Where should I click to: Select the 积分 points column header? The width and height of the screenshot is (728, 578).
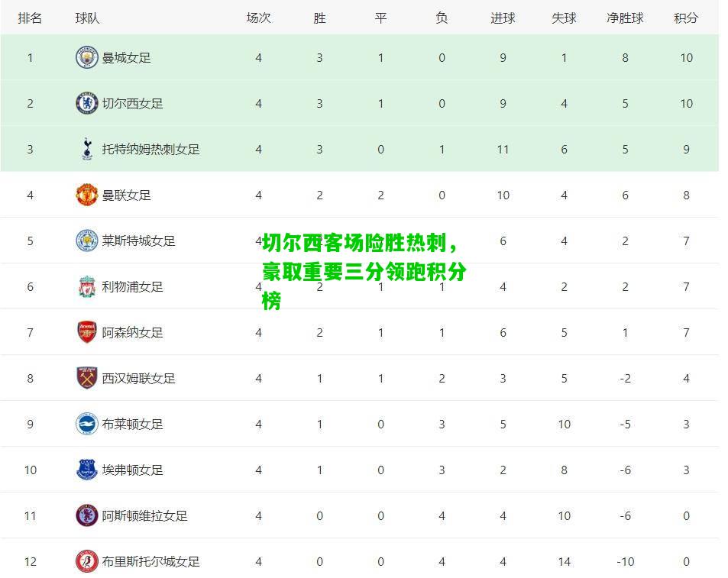(686, 18)
